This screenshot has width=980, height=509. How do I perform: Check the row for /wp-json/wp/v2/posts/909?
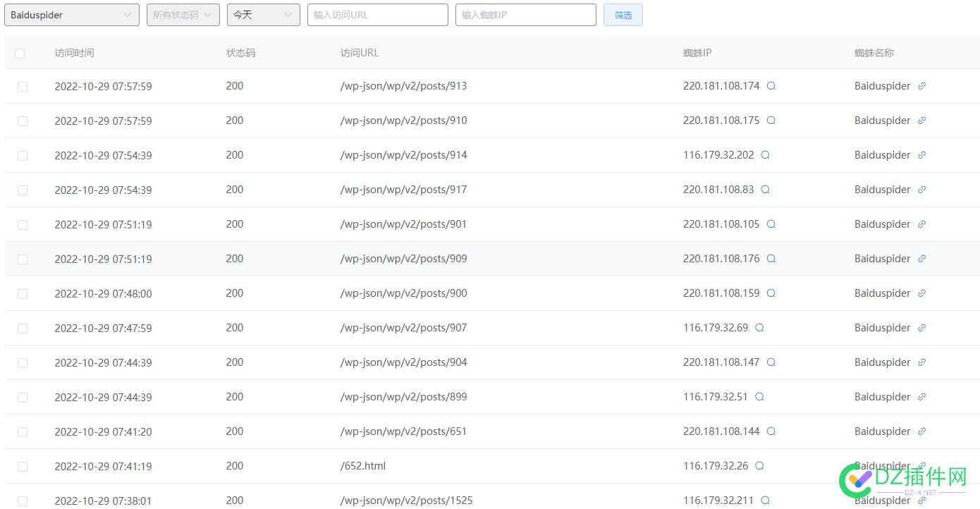coord(23,259)
